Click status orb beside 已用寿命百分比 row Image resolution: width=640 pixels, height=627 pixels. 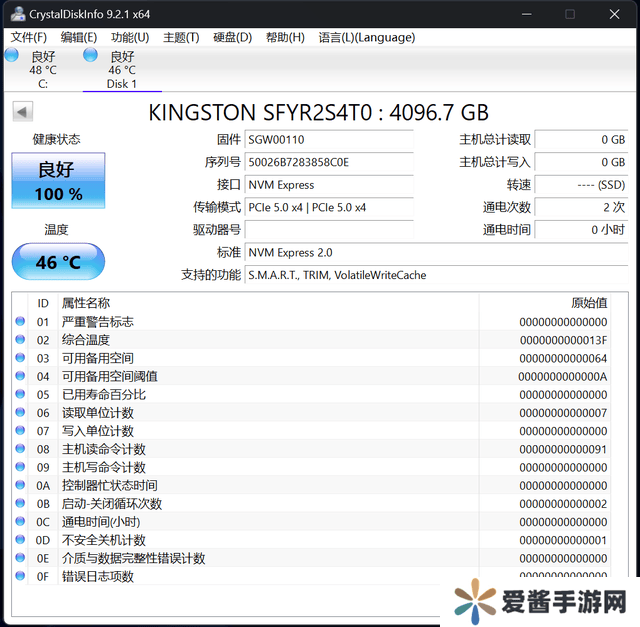[20, 395]
